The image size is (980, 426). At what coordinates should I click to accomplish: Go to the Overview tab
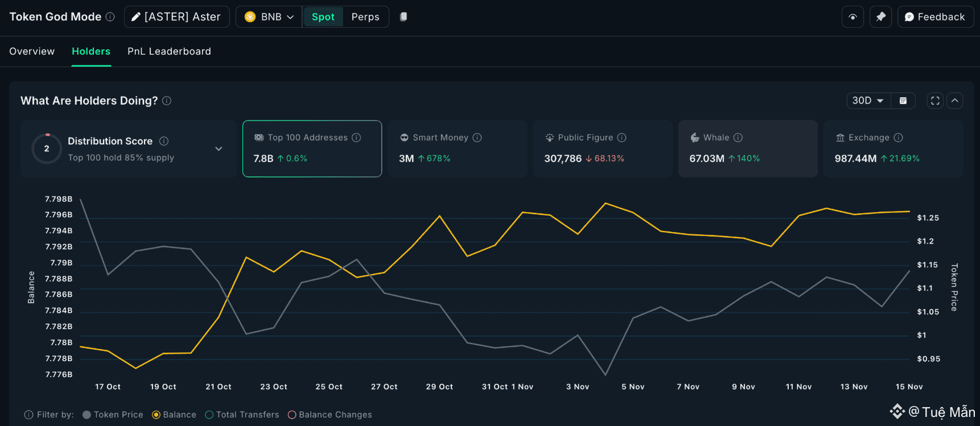(x=32, y=51)
